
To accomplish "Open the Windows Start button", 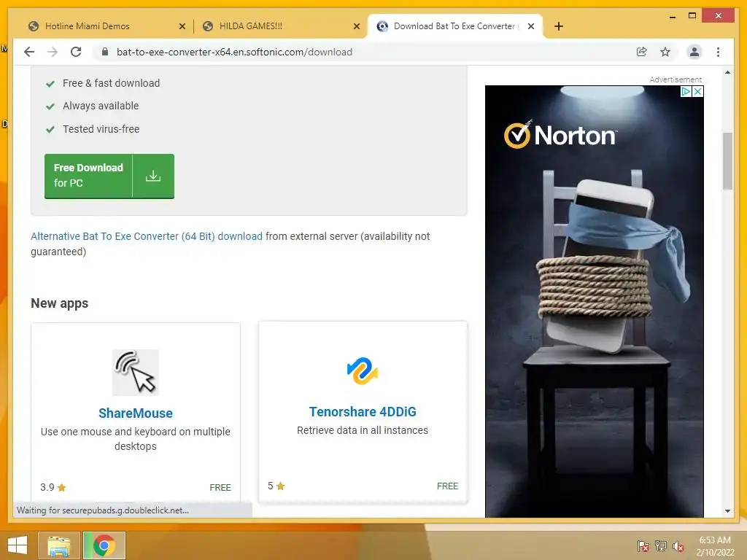I will (x=18, y=545).
